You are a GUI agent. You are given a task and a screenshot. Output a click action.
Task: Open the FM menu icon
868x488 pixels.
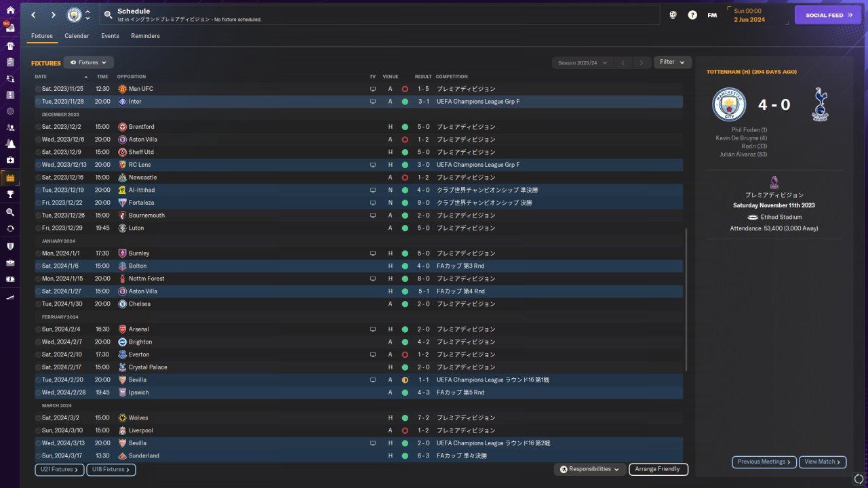point(712,15)
